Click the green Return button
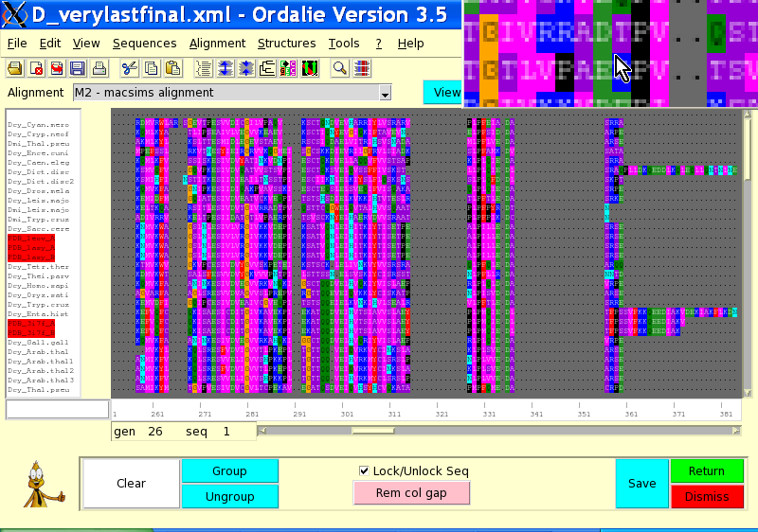758x532 pixels. (706, 471)
